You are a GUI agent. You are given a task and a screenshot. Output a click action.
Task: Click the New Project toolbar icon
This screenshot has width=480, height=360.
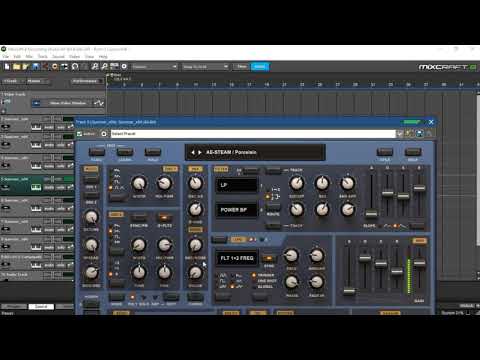pos(7,67)
